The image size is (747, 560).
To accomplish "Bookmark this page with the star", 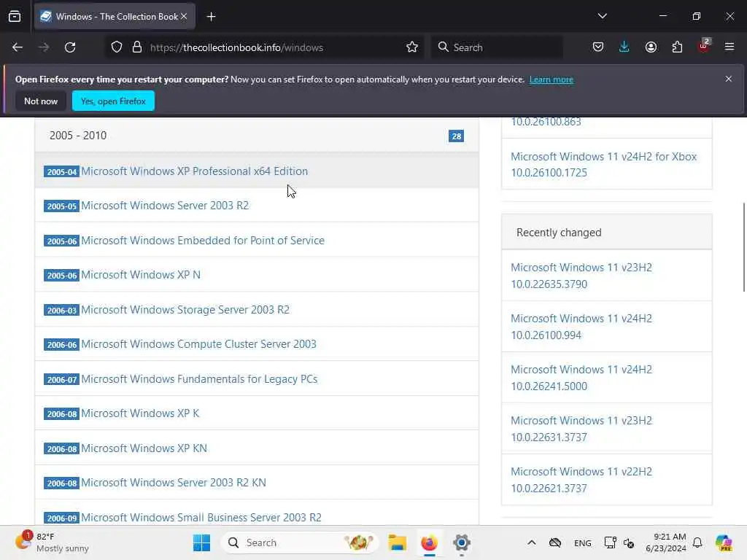I will [412, 47].
